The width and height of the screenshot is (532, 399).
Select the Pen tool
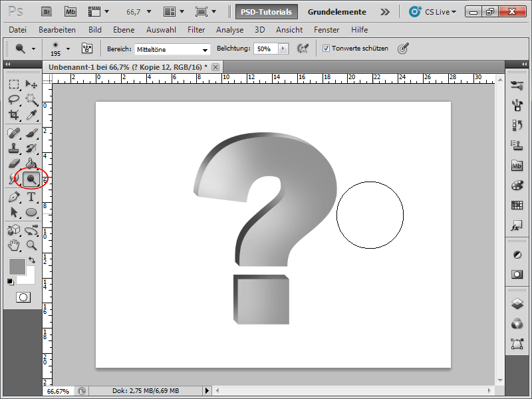[13, 197]
